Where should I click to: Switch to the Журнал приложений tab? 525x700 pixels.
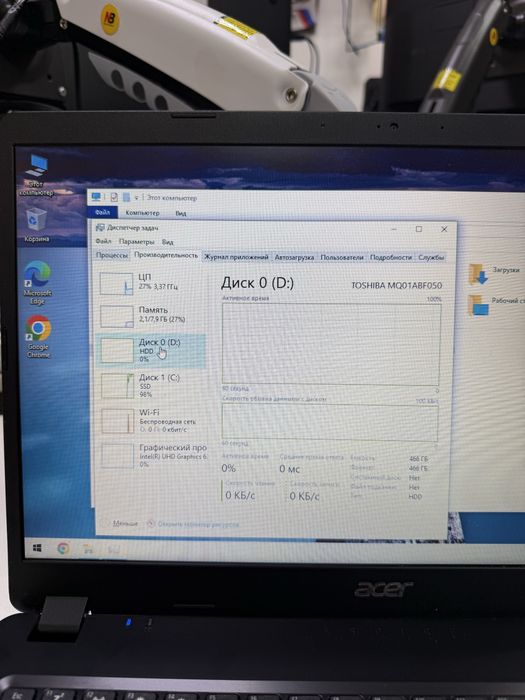pyautogui.click(x=236, y=257)
